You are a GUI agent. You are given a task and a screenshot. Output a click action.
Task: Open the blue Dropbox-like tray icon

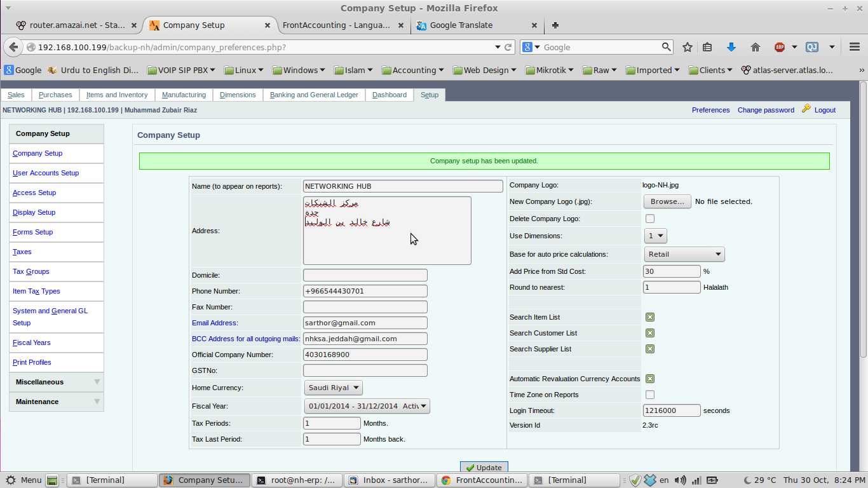click(649, 480)
